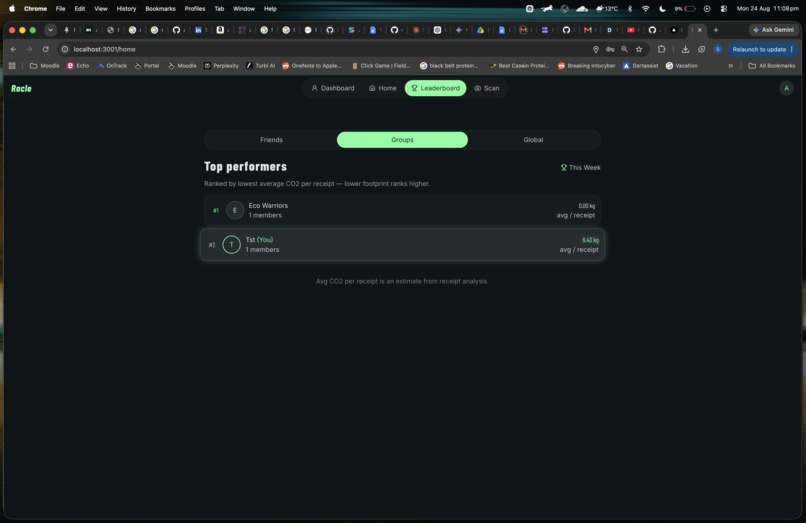Open the Extensions puzzle icon
The height and width of the screenshot is (523, 806).
662,49
